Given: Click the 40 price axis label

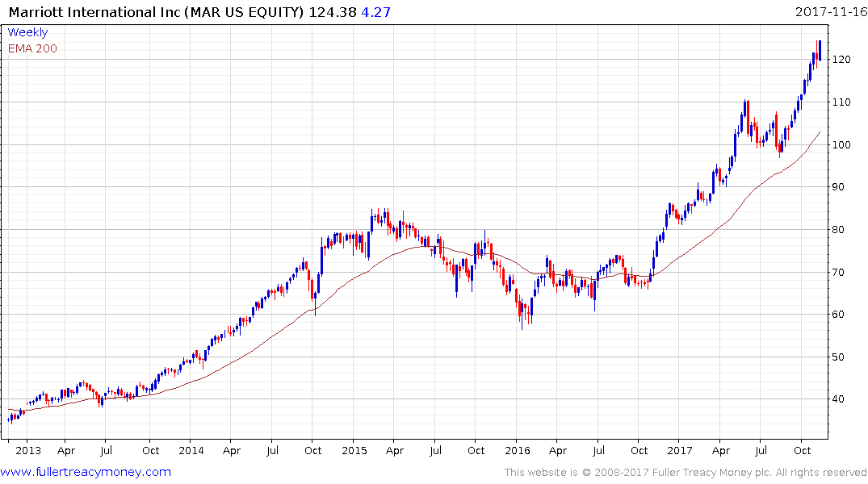Looking at the screenshot, I should [x=838, y=399].
